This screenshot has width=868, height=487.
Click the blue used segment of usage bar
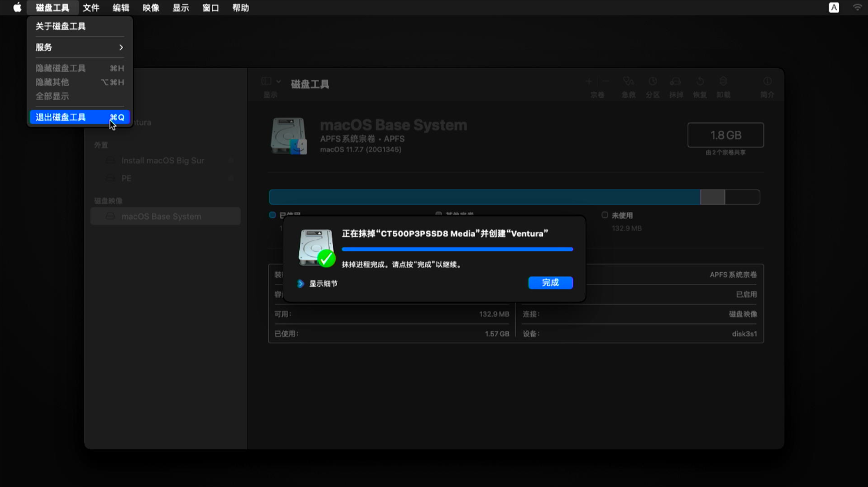(485, 197)
